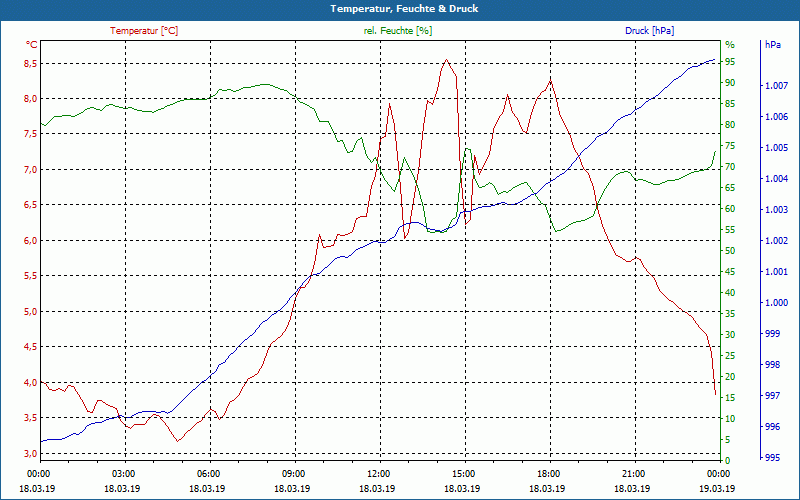Click the 6,0 temperature axis value
The height and width of the screenshot is (500, 800).
coord(30,240)
